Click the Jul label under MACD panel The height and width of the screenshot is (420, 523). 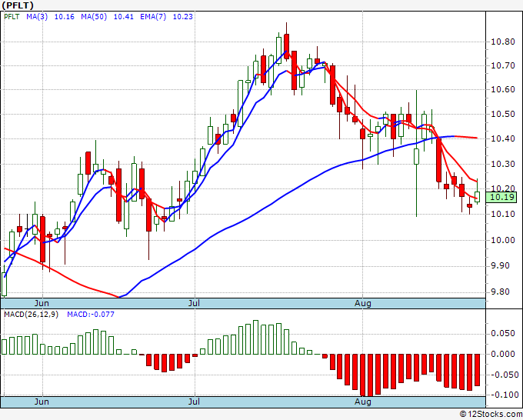(194, 402)
